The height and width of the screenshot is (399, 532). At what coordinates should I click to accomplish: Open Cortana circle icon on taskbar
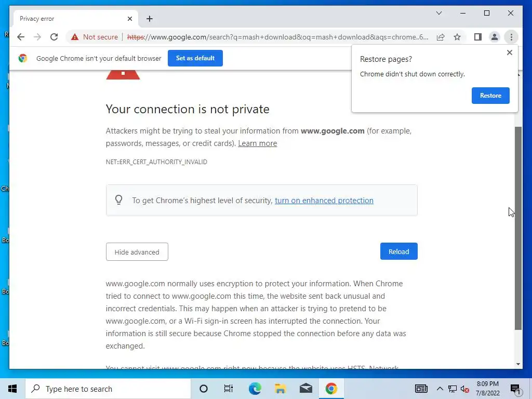point(204,389)
